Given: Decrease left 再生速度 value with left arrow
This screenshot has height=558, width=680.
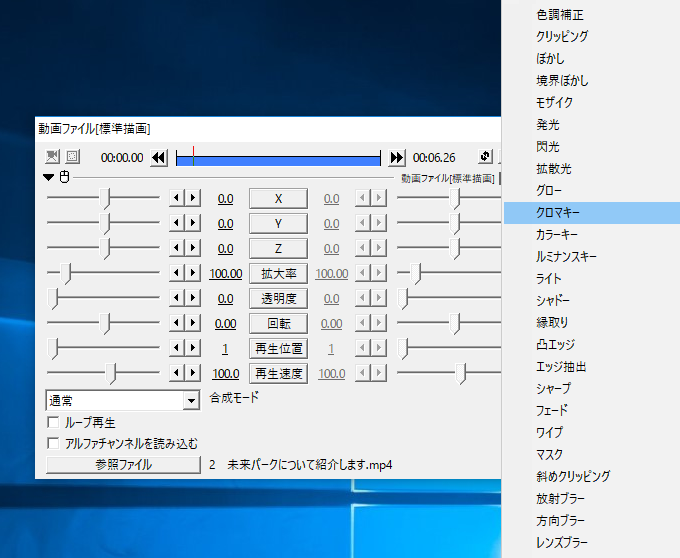Looking at the screenshot, I should (177, 373).
